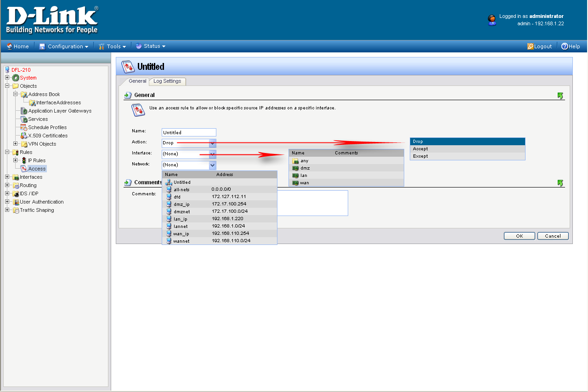Screen dimensions: 588x392
Task: Expand the System tree node
Action: tap(7, 78)
